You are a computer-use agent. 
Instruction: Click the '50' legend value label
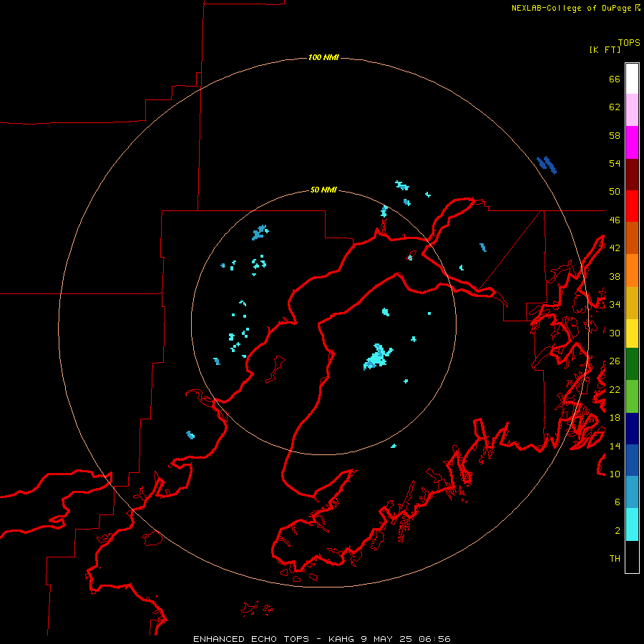pos(615,192)
